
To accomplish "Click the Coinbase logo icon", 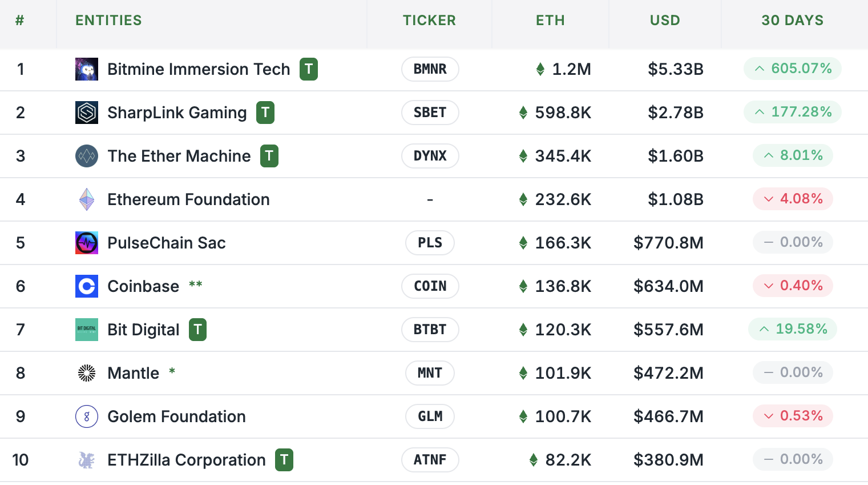I will tap(87, 286).
